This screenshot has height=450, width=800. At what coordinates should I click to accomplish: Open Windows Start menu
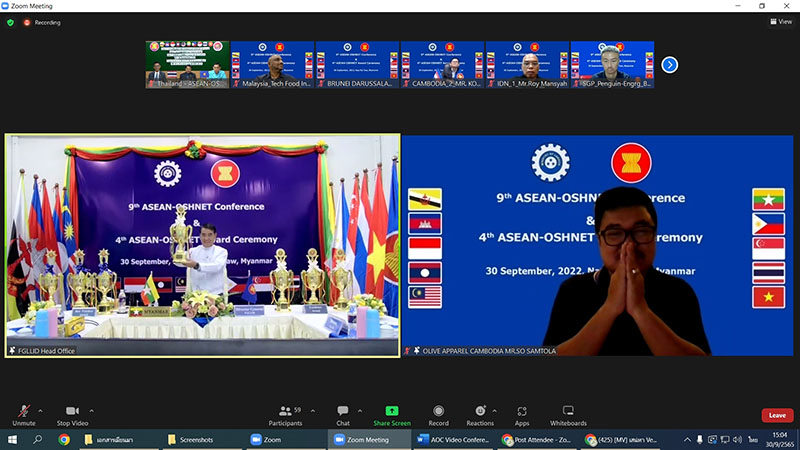(x=11, y=440)
